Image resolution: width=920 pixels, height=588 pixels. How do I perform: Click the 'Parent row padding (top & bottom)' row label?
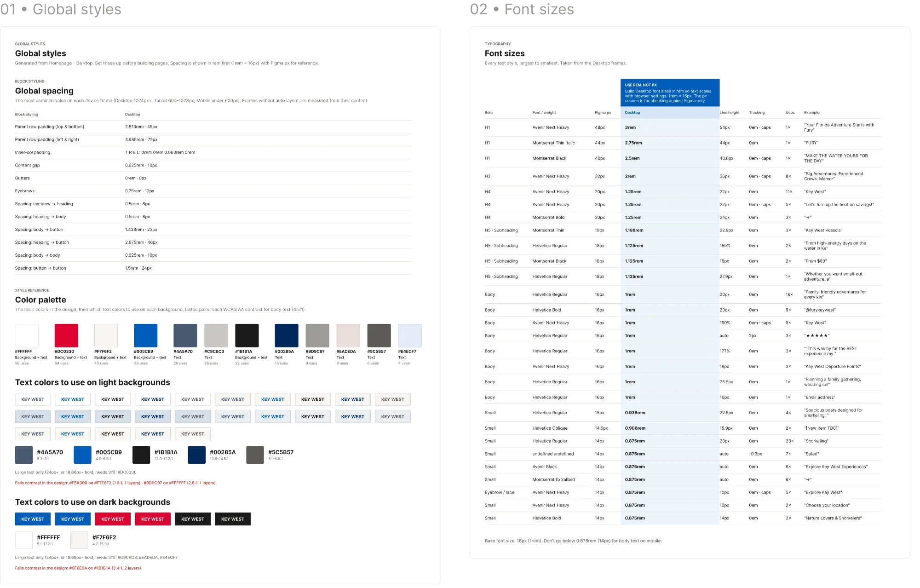click(50, 127)
